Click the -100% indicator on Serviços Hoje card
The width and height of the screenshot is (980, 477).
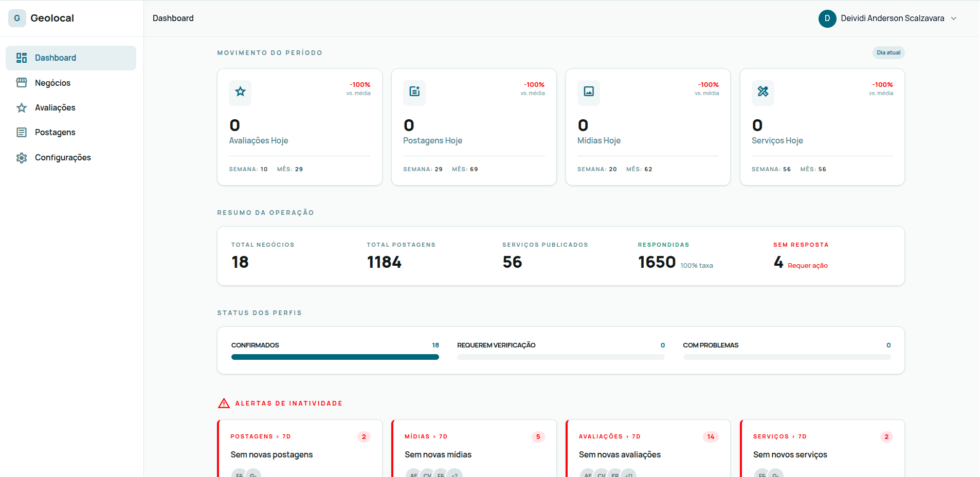(882, 85)
